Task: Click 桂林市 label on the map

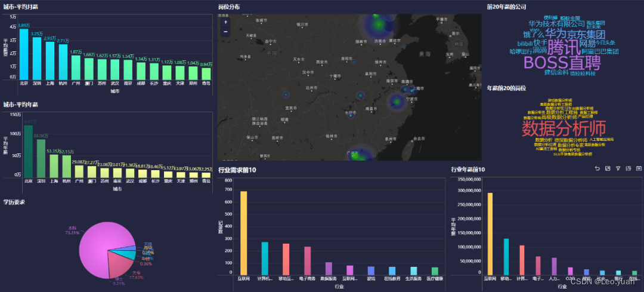Action: 332,136
